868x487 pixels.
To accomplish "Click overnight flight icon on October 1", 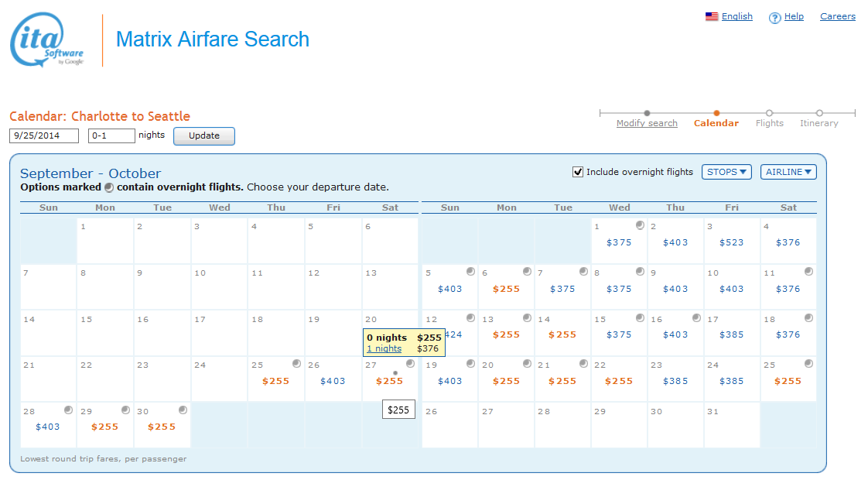I will pyautogui.click(x=640, y=225).
